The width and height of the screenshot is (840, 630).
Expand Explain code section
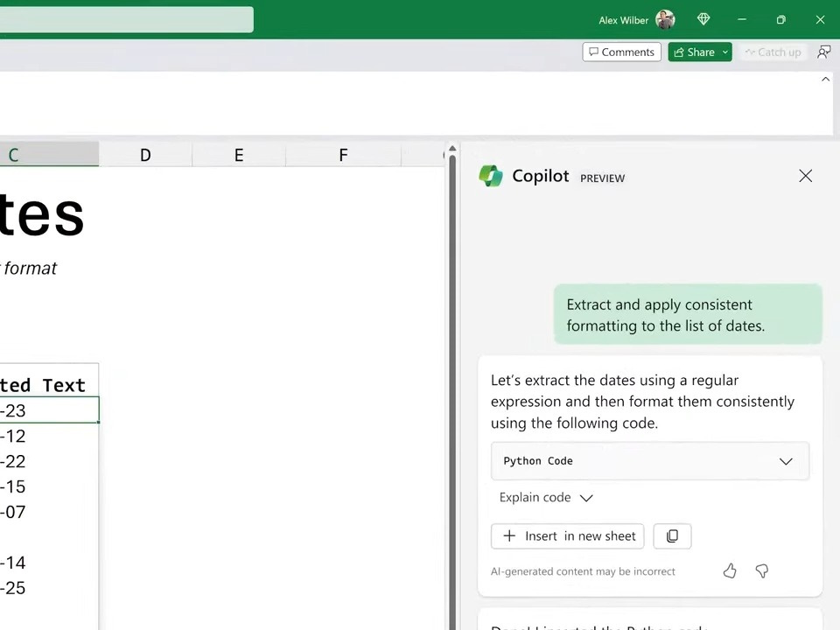click(545, 497)
